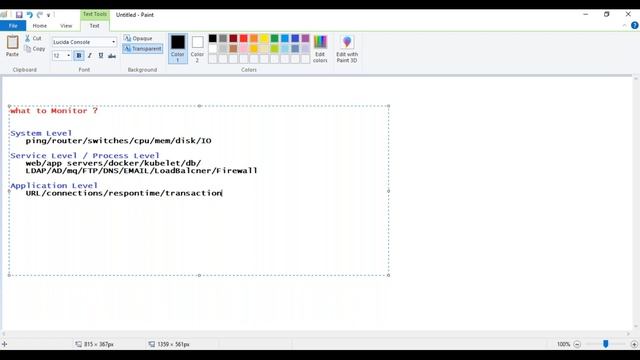The width and height of the screenshot is (640, 360).
Task: Open the File menu
Action: 13,26
